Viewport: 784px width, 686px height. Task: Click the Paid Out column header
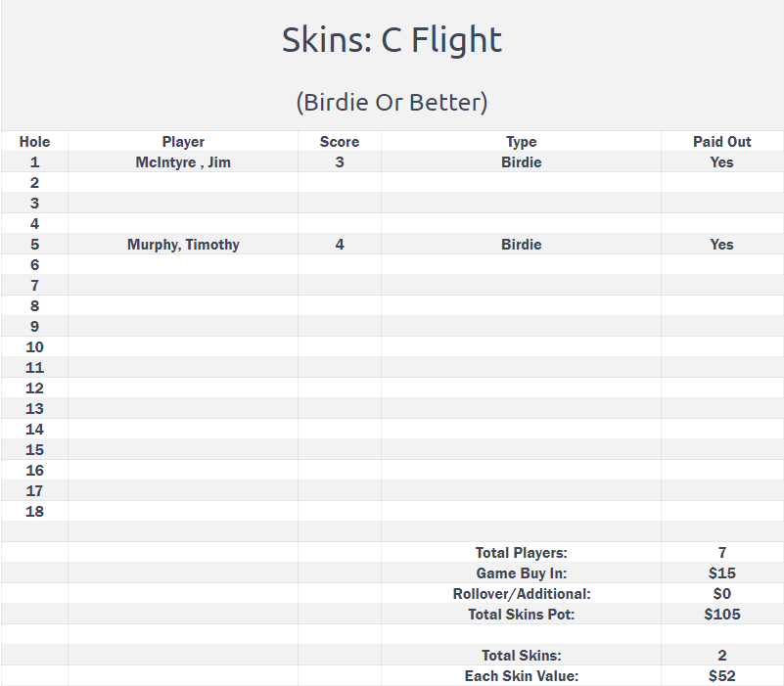(x=722, y=142)
